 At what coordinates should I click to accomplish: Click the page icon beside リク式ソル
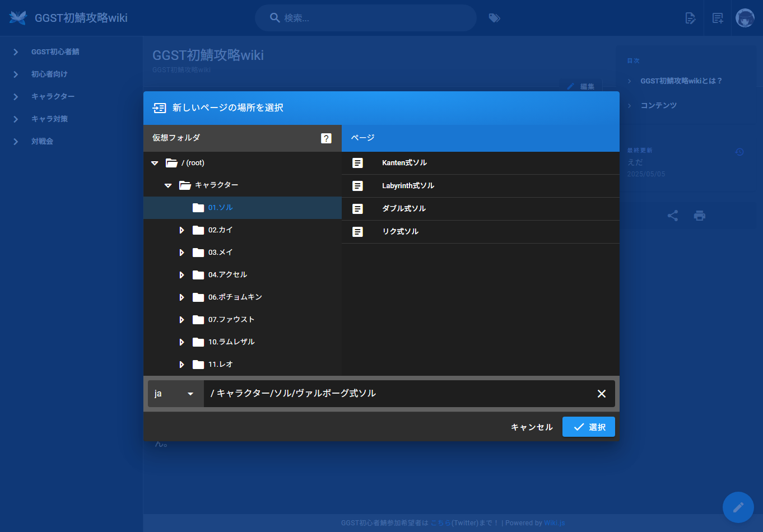point(357,232)
